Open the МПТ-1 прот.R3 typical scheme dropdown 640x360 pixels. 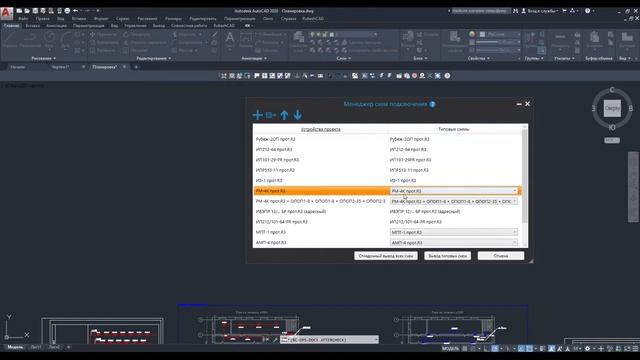pyautogui.click(x=454, y=232)
